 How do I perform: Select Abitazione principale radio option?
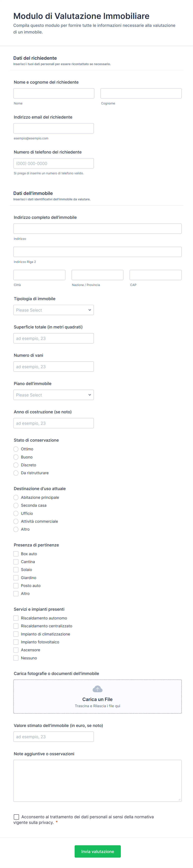click(x=16, y=497)
